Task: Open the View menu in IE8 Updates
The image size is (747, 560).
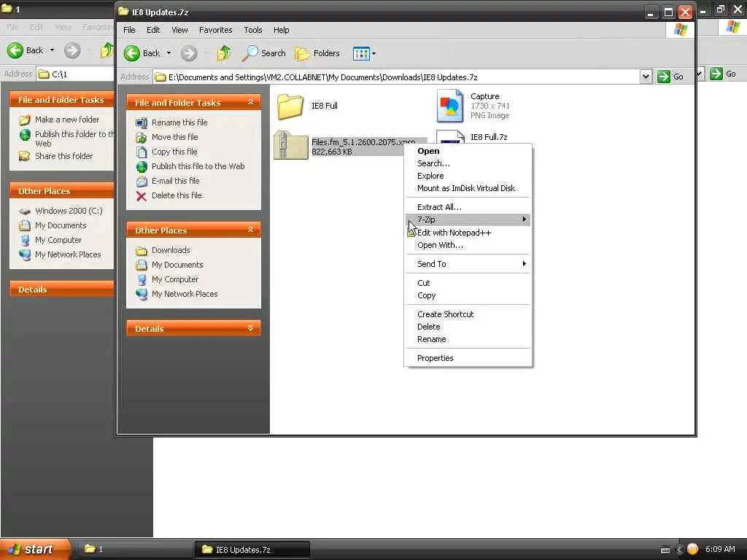Action: [179, 30]
